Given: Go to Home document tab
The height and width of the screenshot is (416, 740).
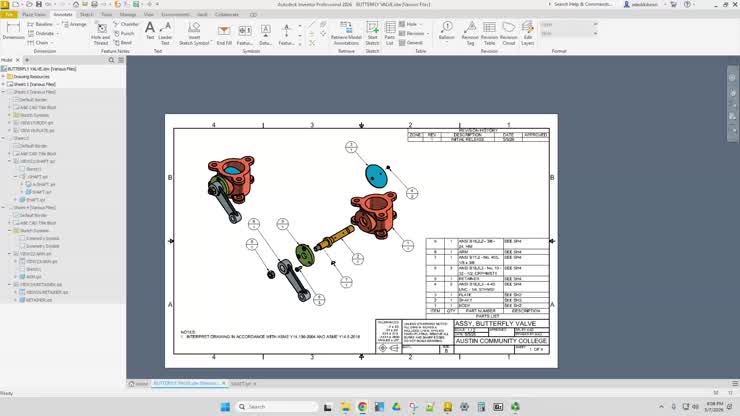Looking at the screenshot, I should coord(138,384).
